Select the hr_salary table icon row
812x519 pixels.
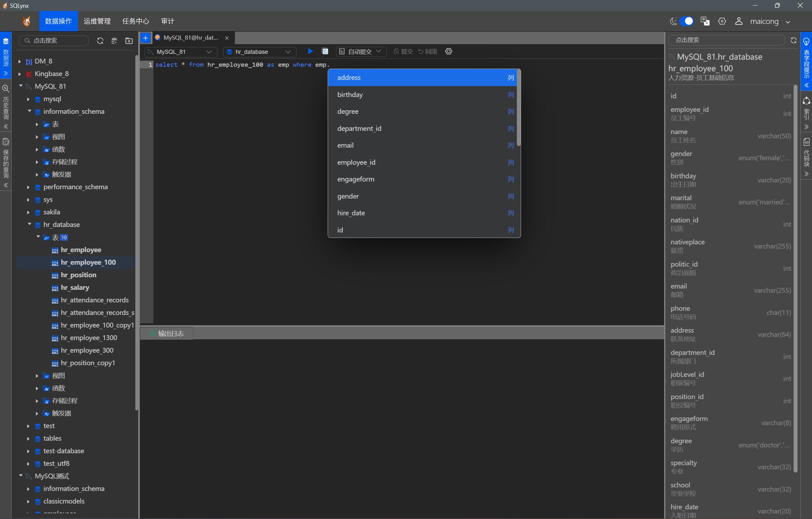pos(75,288)
